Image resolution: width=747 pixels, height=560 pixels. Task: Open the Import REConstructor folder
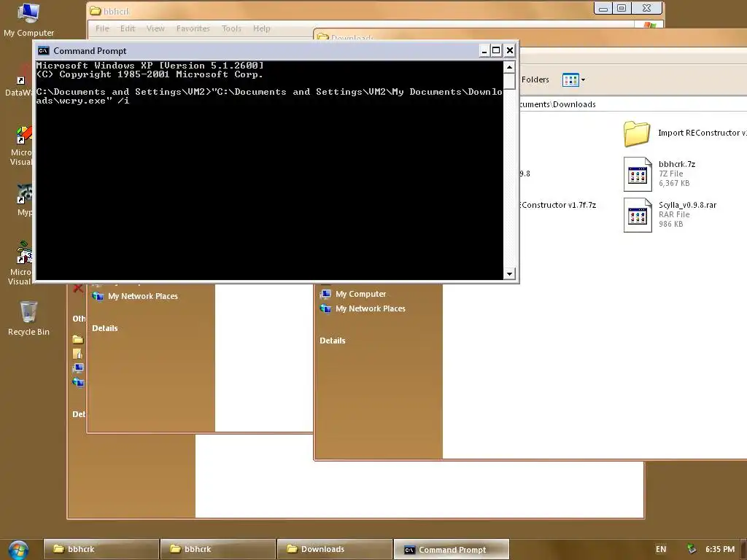(636, 133)
